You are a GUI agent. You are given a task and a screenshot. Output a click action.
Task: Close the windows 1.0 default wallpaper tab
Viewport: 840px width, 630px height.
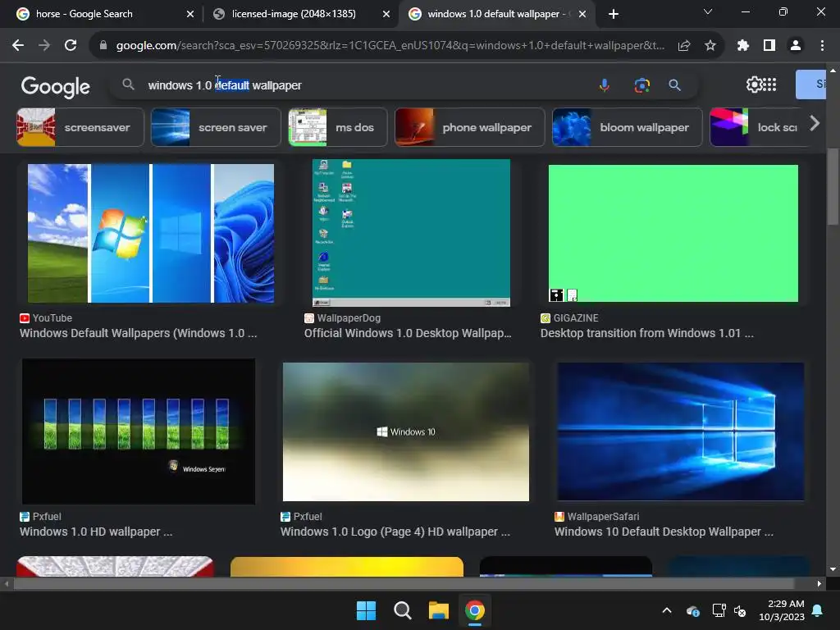point(582,14)
